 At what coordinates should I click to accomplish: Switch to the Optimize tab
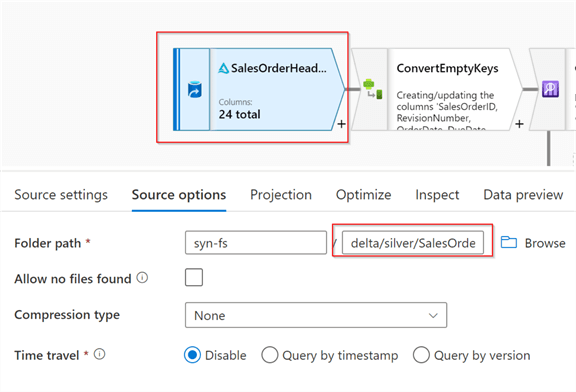pos(363,195)
